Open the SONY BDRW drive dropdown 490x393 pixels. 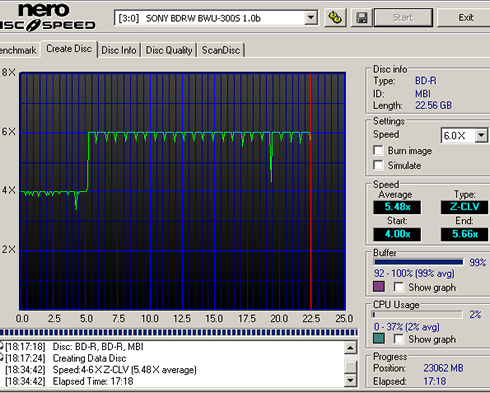tap(311, 18)
